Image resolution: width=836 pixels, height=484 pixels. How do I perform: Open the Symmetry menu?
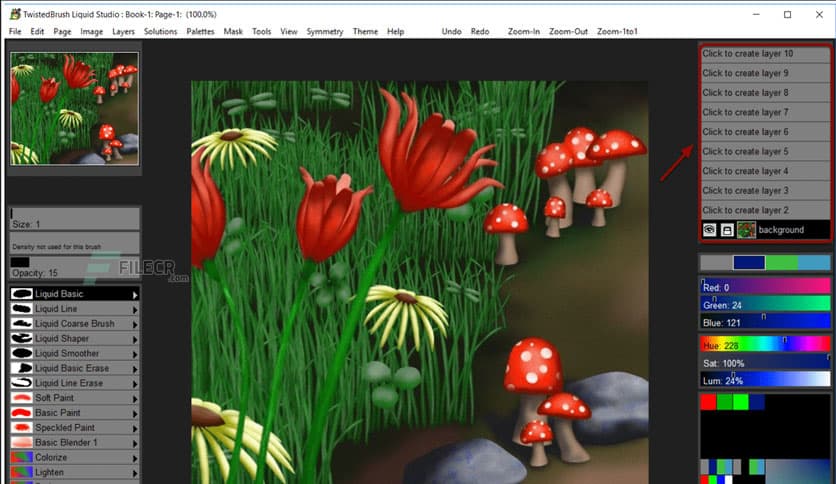pyautogui.click(x=325, y=31)
